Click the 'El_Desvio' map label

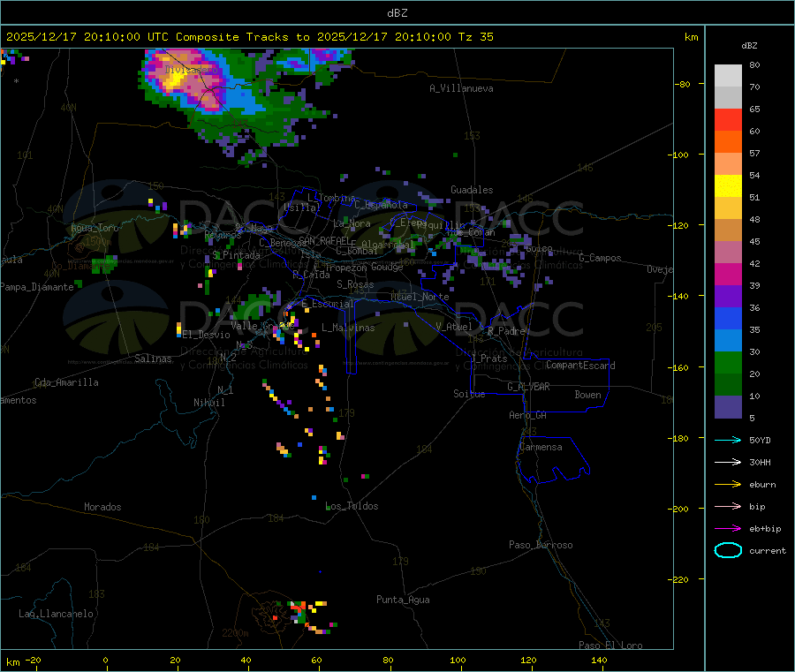click(206, 335)
